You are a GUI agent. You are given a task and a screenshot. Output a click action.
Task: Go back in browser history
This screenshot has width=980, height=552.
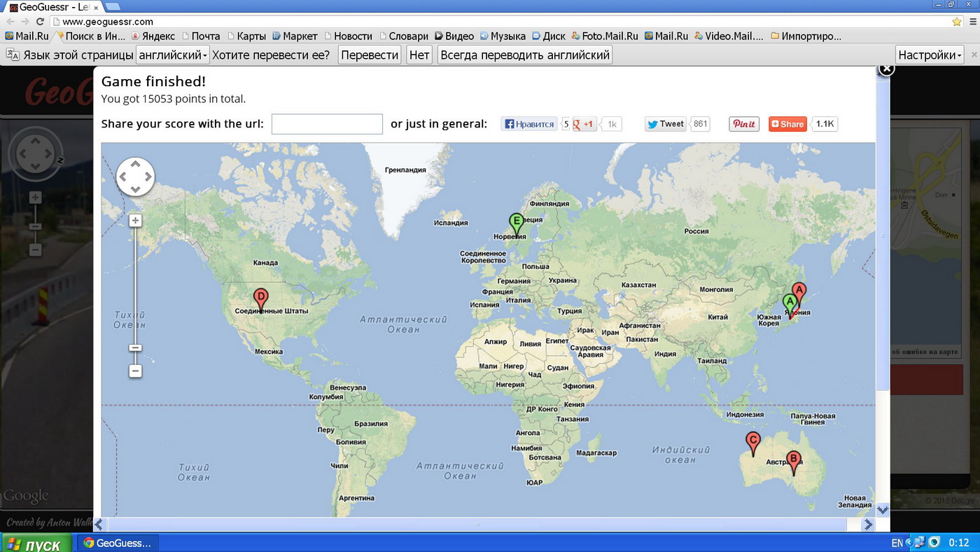10,22
